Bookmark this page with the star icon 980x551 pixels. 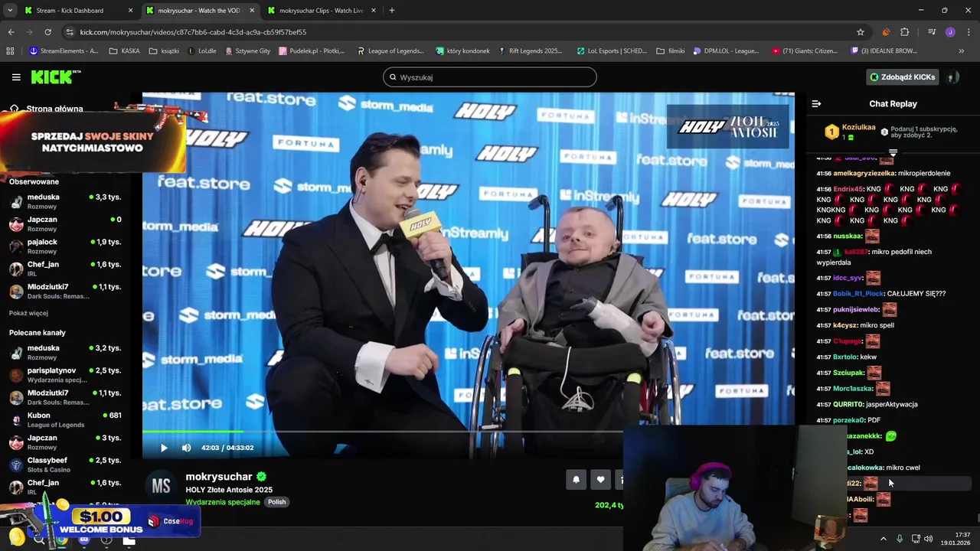point(861,32)
